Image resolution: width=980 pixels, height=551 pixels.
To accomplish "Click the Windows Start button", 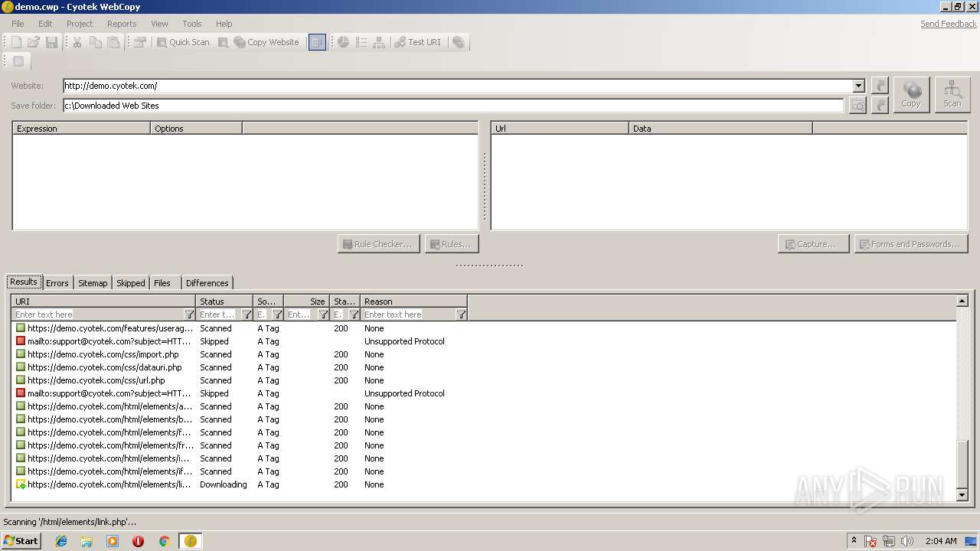I will coord(21,540).
